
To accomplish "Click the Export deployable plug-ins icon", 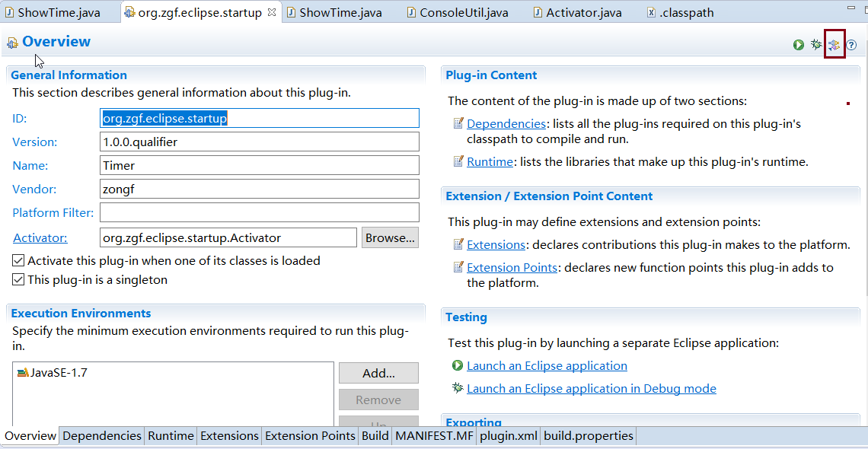I will coord(834,45).
